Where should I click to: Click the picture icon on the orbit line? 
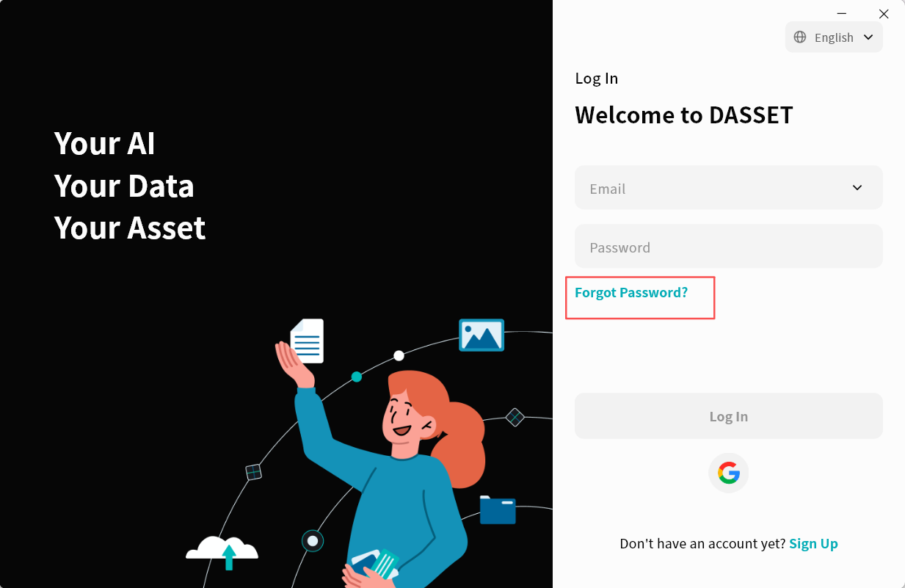tap(481, 335)
